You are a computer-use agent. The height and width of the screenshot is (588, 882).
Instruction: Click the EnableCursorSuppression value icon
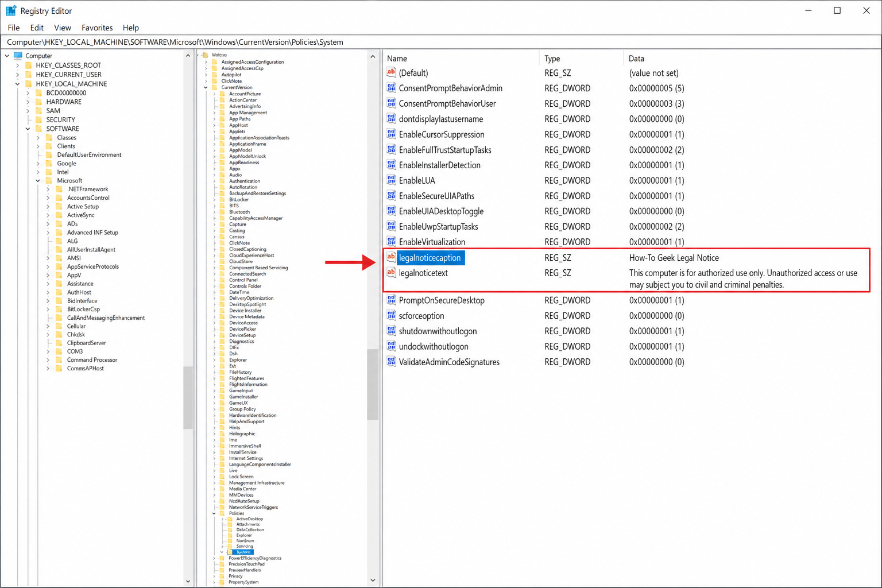(x=391, y=134)
